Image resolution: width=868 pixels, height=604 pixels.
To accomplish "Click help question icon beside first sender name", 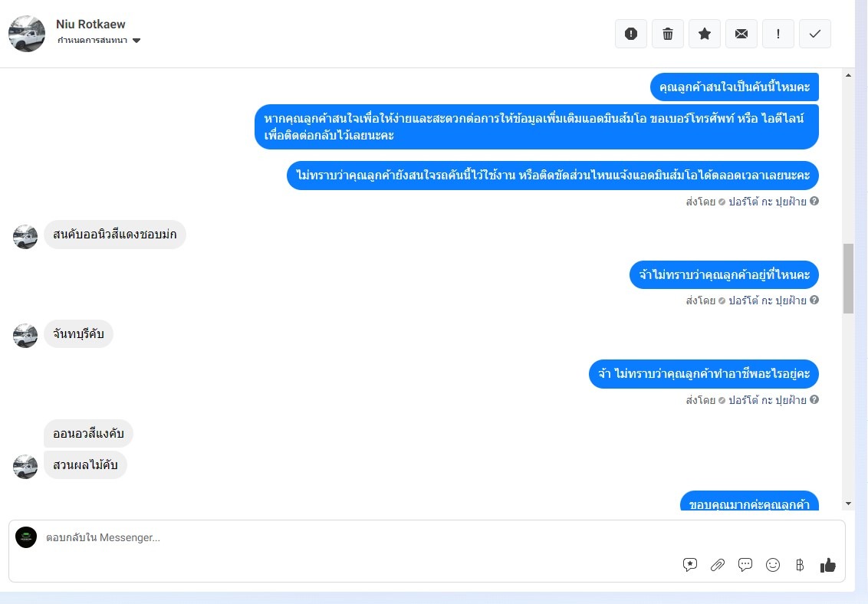I will point(814,201).
